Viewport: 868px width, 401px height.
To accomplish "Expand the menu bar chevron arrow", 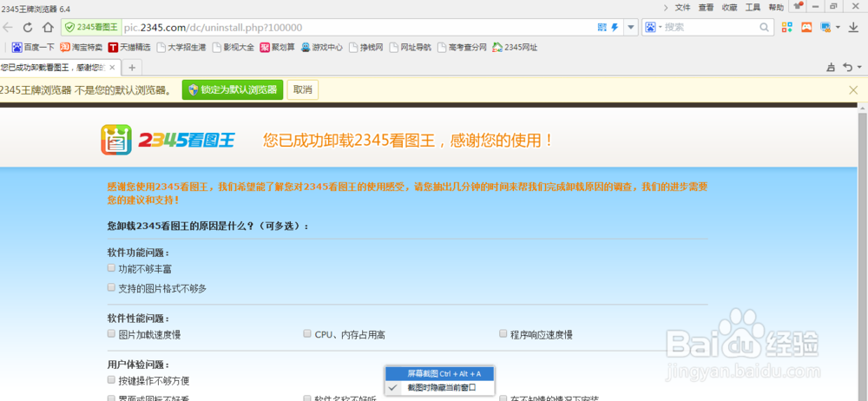I will click(666, 7).
